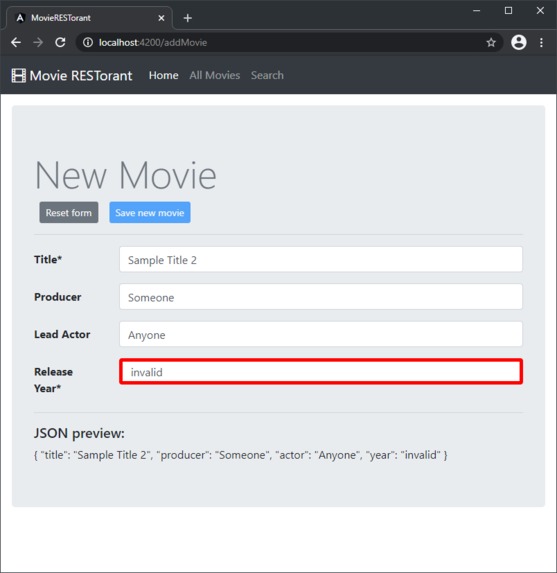This screenshot has width=557, height=573.
Task: Maximize the browser window
Action: coord(508,11)
